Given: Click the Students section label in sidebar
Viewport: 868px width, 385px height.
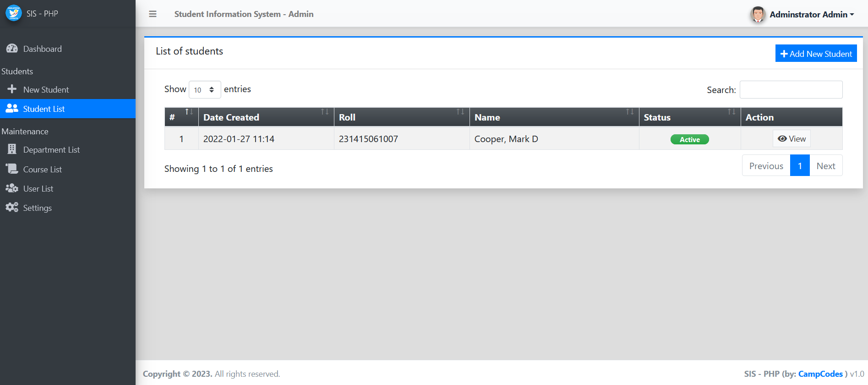Looking at the screenshot, I should tap(17, 71).
